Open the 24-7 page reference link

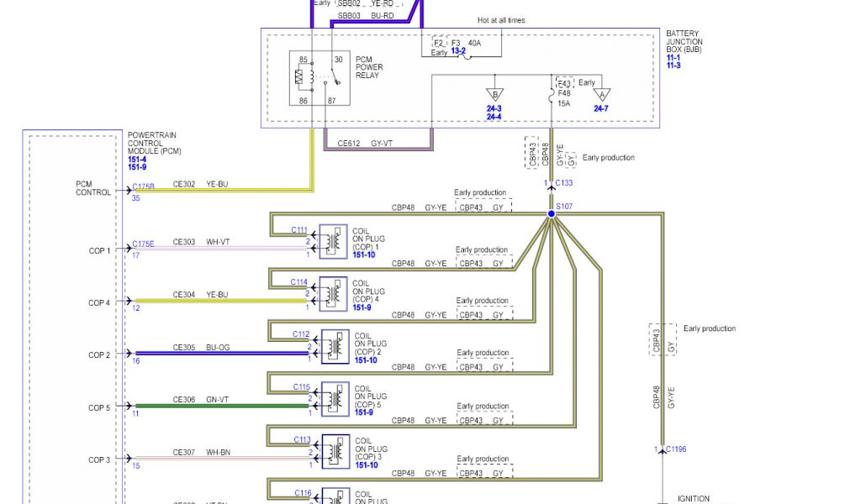[x=601, y=108]
